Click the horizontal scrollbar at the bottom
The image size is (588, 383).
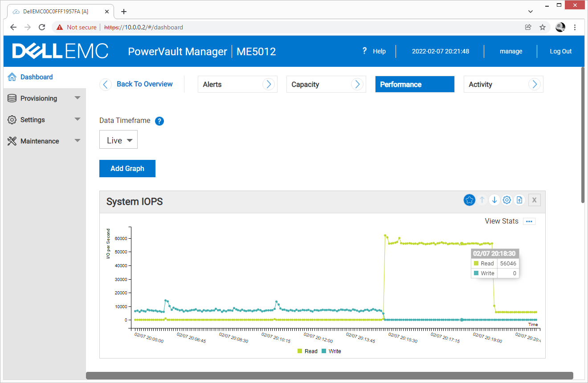pos(329,375)
